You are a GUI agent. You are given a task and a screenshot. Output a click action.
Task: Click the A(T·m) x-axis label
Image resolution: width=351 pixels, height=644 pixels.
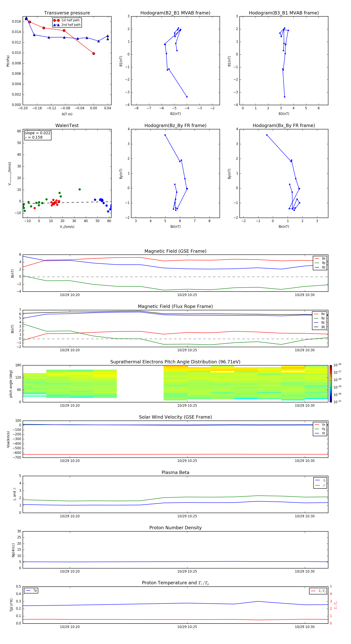point(67,114)
